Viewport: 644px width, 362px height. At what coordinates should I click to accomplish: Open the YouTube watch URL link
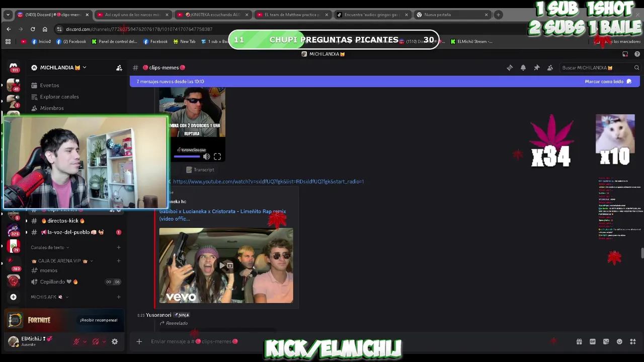tap(268, 182)
